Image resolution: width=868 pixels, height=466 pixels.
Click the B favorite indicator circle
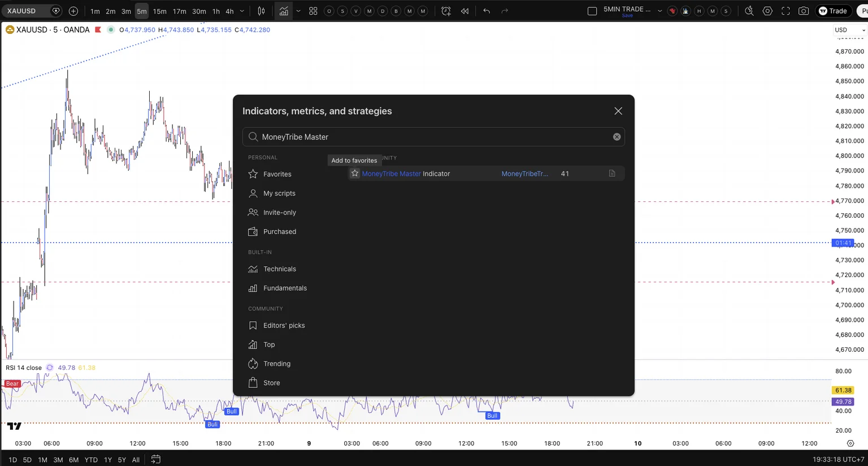[396, 11]
